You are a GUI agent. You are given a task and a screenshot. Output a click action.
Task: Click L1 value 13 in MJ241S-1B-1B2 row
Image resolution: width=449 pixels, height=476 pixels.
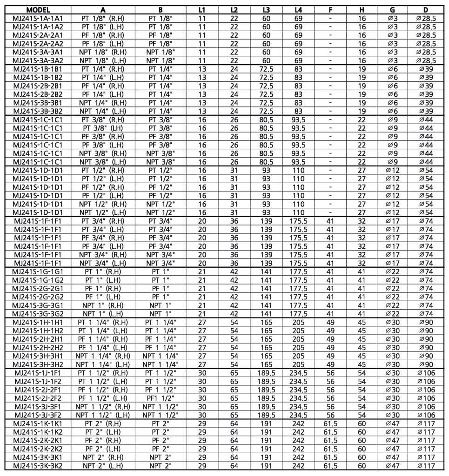[x=202, y=78]
